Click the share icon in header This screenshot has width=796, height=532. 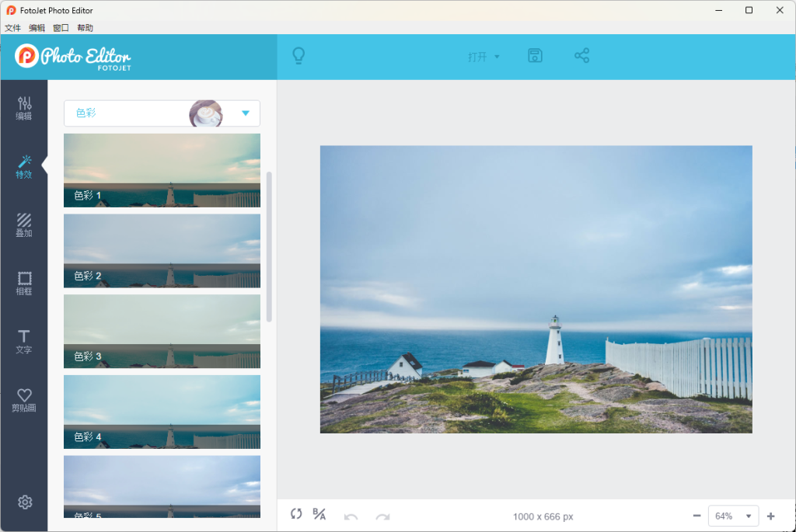pyautogui.click(x=581, y=56)
